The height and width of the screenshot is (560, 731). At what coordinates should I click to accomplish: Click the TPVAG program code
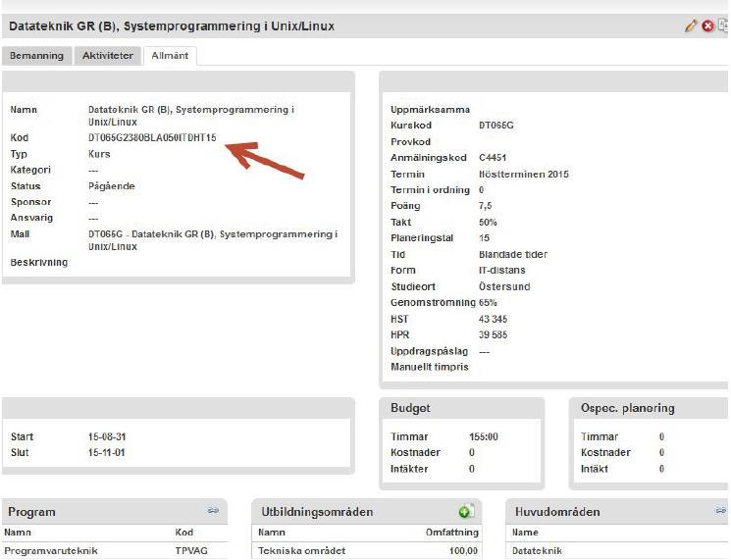(x=191, y=550)
